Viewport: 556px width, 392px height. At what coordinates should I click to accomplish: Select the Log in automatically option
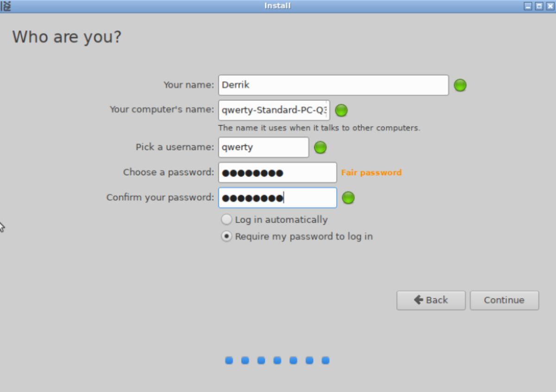[x=227, y=219]
